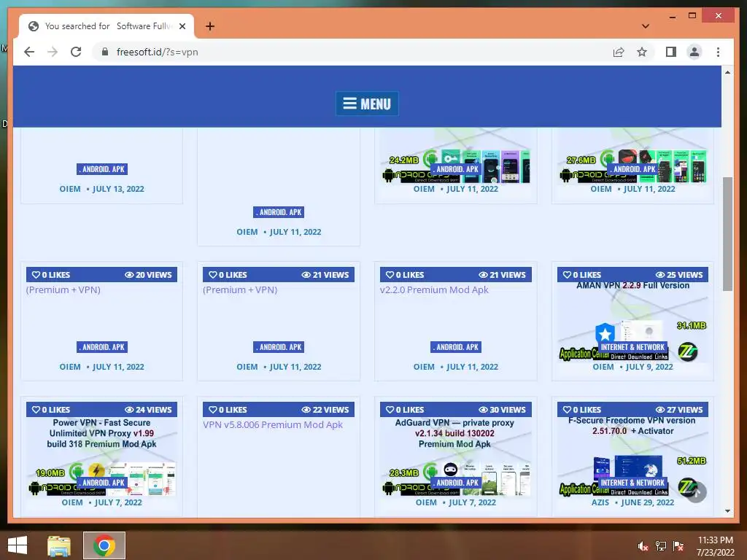Open a new browser tab
The width and height of the screenshot is (747, 560).
[x=210, y=26]
